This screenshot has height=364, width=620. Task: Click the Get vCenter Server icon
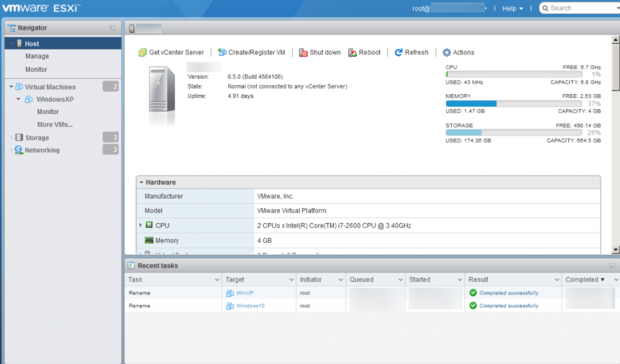click(x=142, y=52)
